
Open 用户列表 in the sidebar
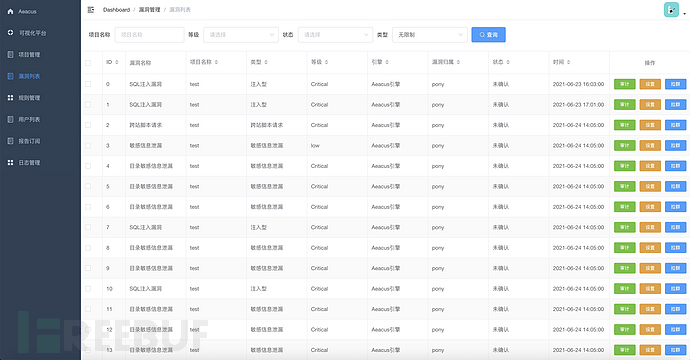[x=29, y=119]
